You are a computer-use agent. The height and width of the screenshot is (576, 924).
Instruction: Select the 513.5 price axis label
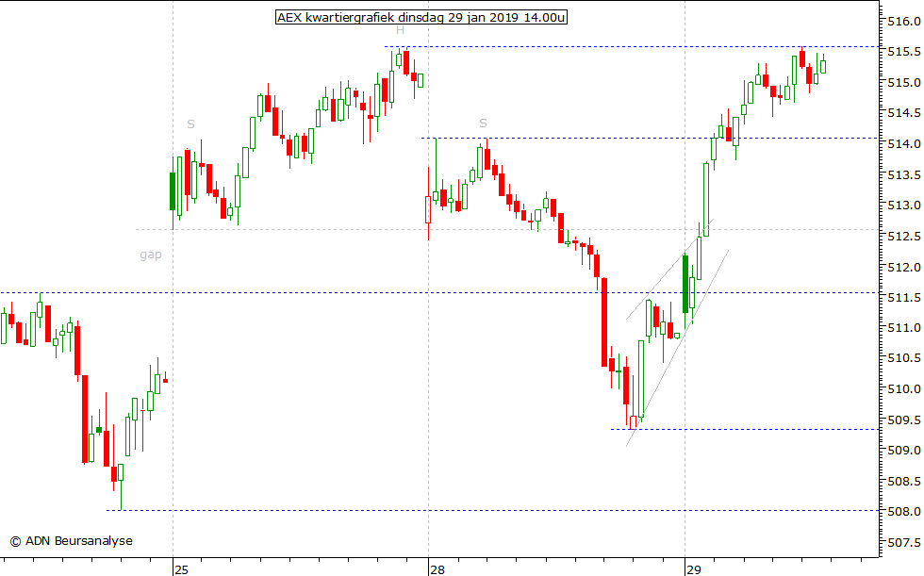click(x=904, y=175)
